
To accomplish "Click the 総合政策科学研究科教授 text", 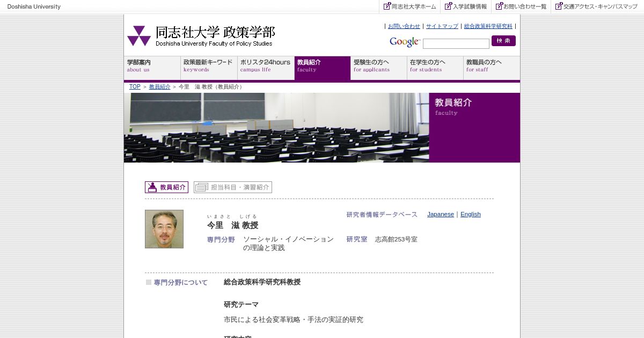I will (x=262, y=282).
